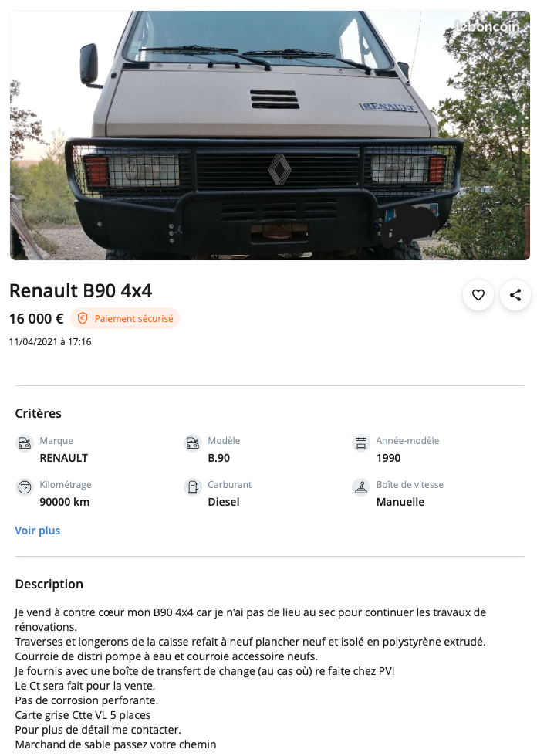
Task: Click the Marque car icon
Action: [x=25, y=443]
